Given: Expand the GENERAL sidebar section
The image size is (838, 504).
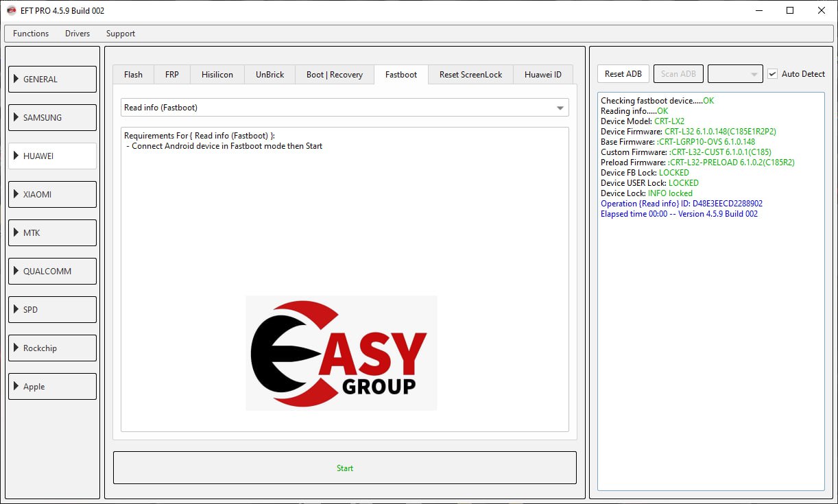Looking at the screenshot, I should point(52,79).
